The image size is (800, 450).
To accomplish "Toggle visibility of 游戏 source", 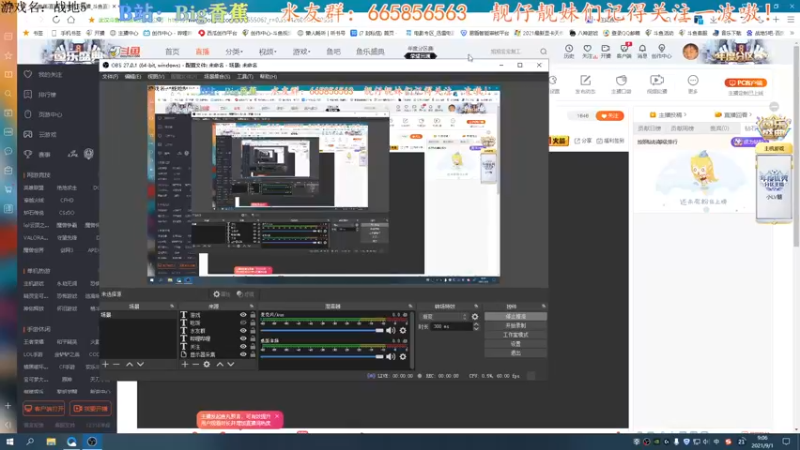I will (x=243, y=315).
